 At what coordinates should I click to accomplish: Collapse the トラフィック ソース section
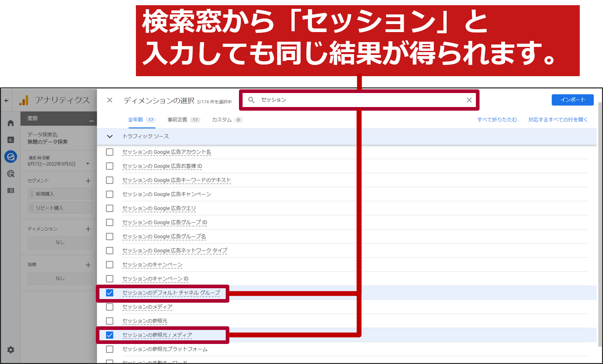(109, 136)
